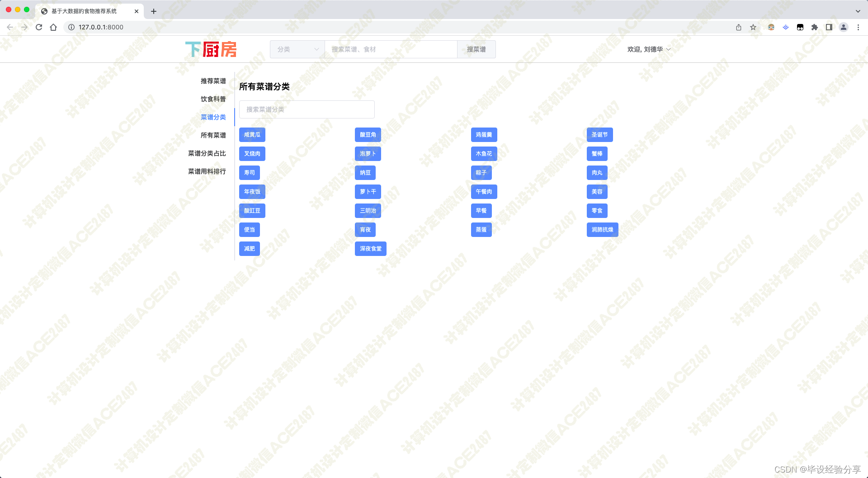This screenshot has width=868, height=478.
Task: Focus the 搜索菜谱、食材 search field
Action: [391, 49]
